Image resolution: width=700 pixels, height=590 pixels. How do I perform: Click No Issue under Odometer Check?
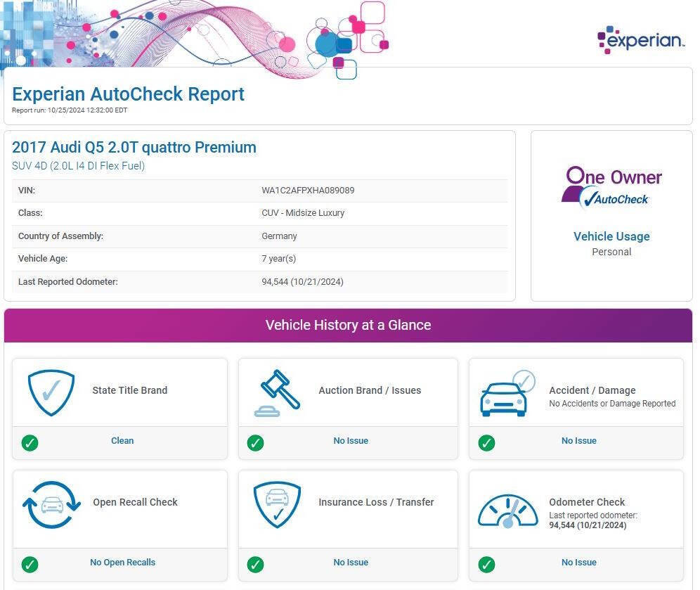pos(578,563)
